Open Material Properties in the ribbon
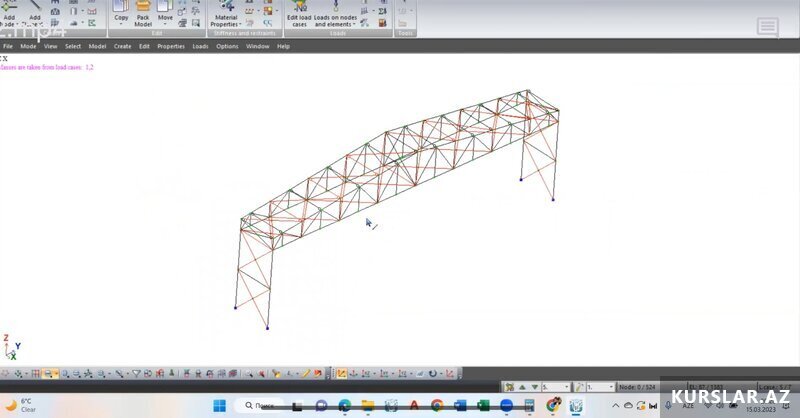The image size is (800, 418). point(226,11)
